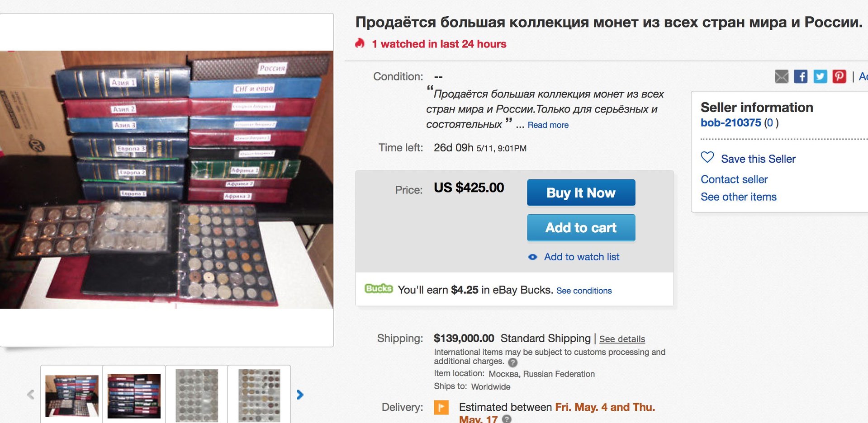This screenshot has height=423, width=868.
Task: Click the eBay Bucks logo
Action: tap(379, 289)
